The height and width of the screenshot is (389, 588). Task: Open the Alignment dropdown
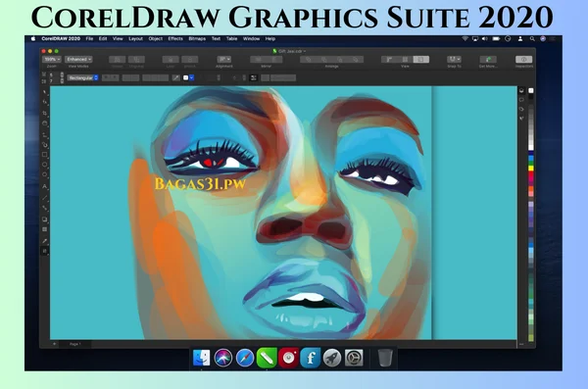[x=224, y=59]
